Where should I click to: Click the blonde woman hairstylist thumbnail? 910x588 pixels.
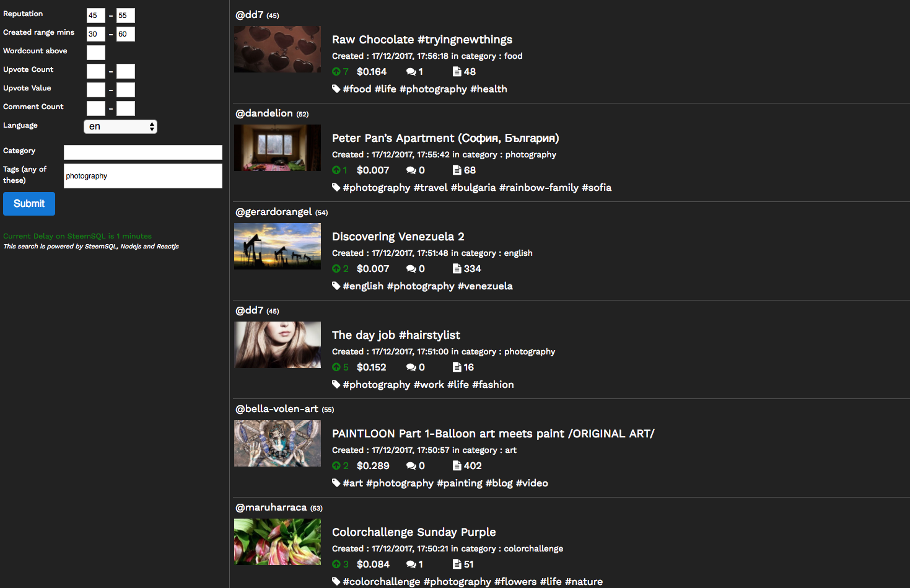pyautogui.click(x=278, y=344)
